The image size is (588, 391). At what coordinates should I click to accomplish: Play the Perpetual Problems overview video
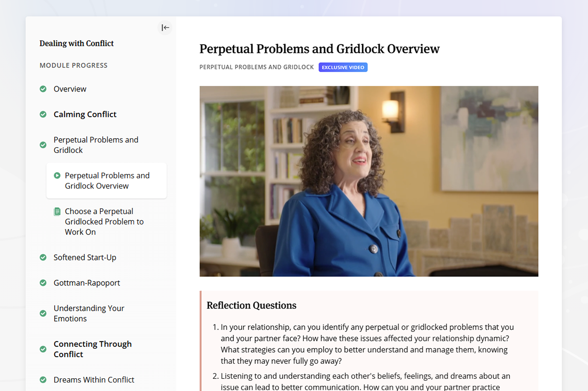(368, 181)
